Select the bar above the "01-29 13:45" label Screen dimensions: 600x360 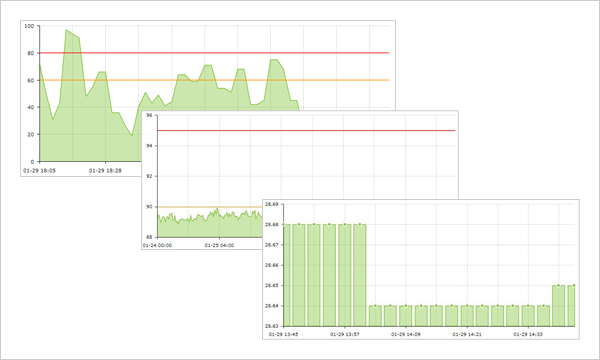[287, 275]
